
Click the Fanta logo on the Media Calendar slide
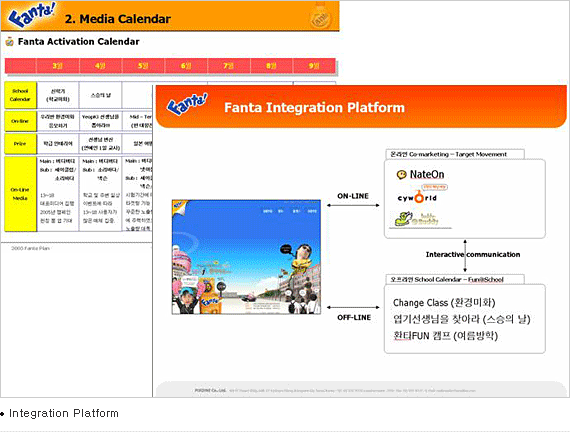[32, 15]
